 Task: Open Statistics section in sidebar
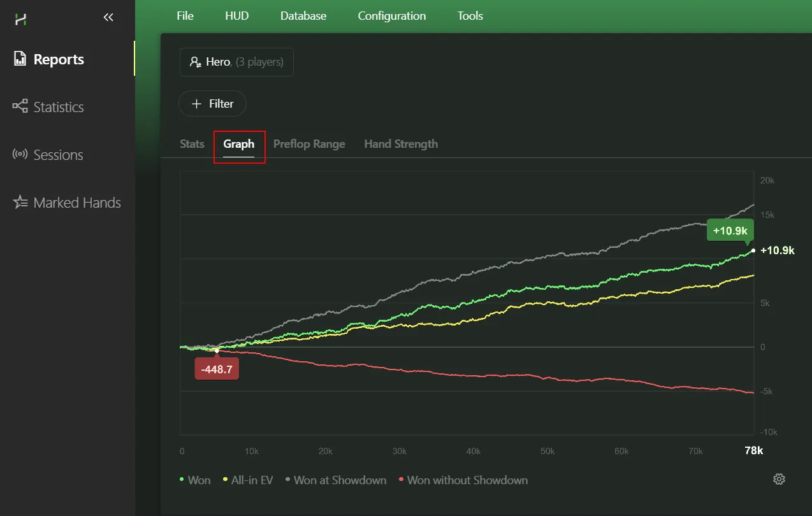[x=58, y=107]
